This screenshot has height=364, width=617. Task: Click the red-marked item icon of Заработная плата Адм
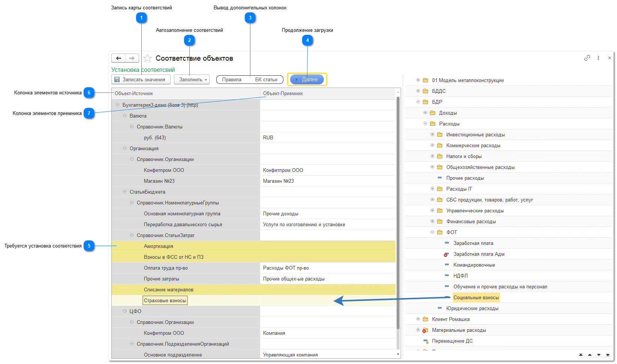point(446,254)
